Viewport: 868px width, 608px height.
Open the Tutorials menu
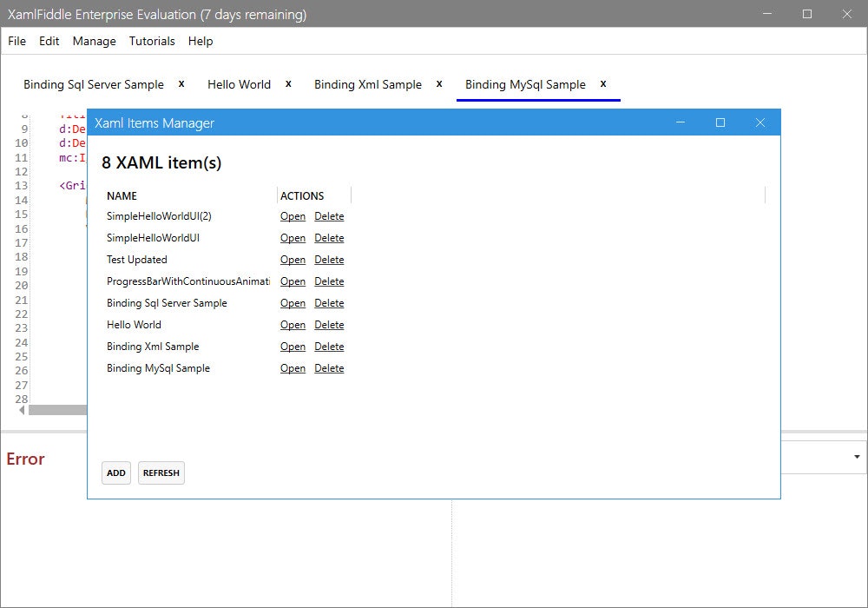pyautogui.click(x=152, y=41)
